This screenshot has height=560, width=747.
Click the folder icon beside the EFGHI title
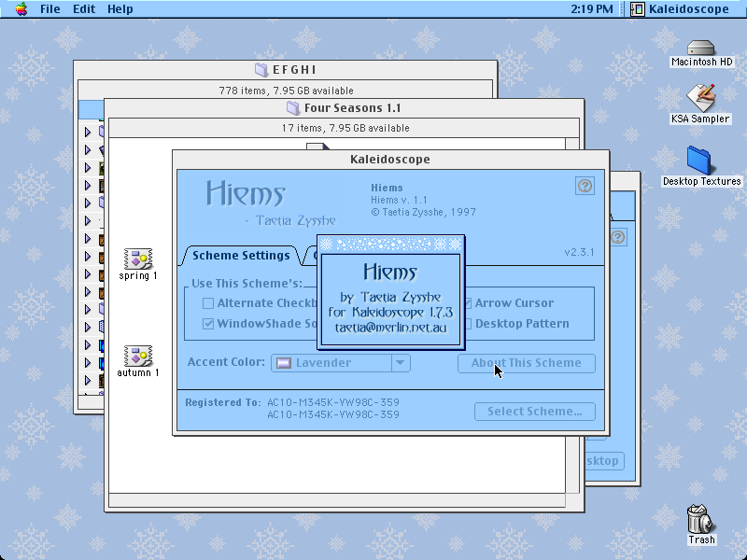tap(261, 70)
